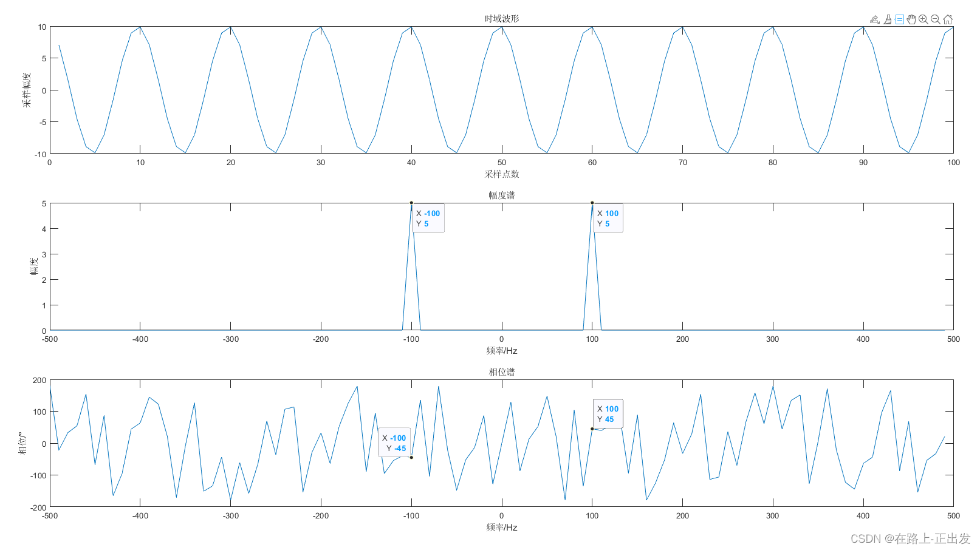Image resolution: width=980 pixels, height=550 pixels.
Task: Click the phase marker at 100 Hz
Action: point(592,429)
